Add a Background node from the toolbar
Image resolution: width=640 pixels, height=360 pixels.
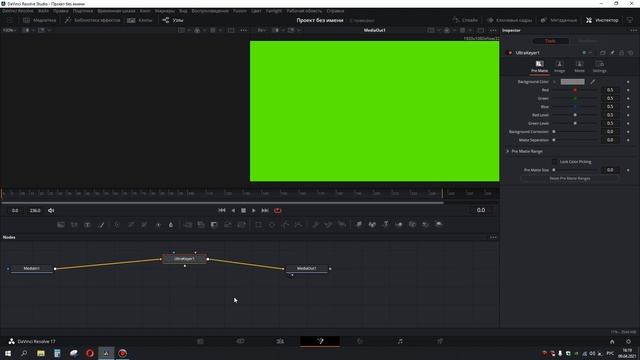[x=61, y=224]
